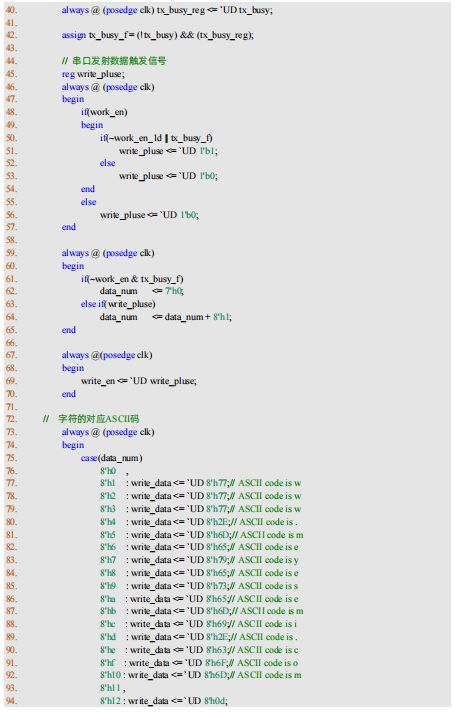
Task: Click line number 46
Action: click(11, 87)
